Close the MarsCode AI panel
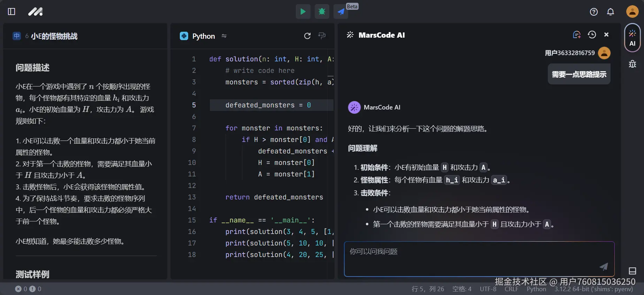 point(606,35)
